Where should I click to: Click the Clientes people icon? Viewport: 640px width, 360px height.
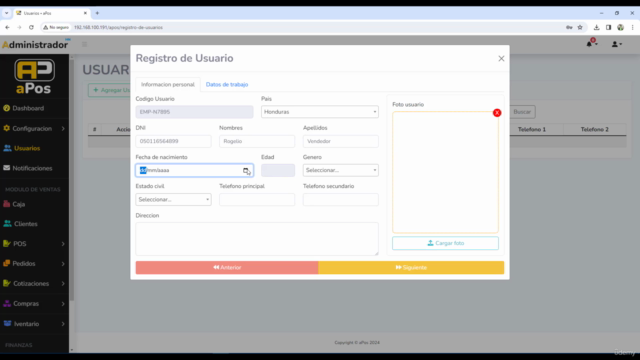[7, 224]
